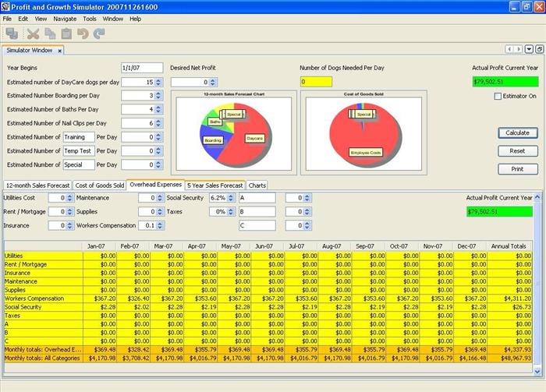Switch to 5 Year Sales Forecast tab
The height and width of the screenshot is (392, 546).
click(x=214, y=185)
